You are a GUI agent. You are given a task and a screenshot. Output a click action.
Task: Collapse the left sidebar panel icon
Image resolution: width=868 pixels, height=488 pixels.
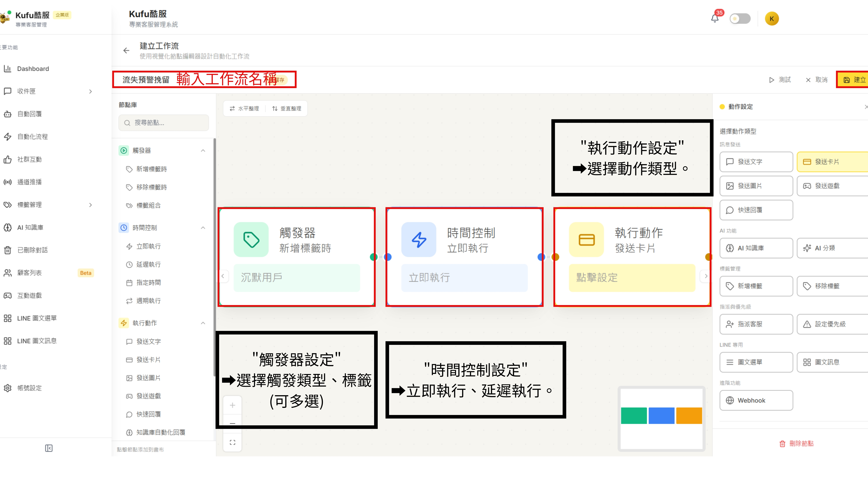pos(49,448)
